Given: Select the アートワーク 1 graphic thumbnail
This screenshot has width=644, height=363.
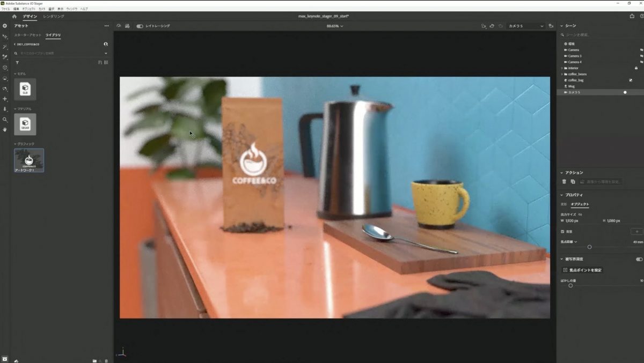Looking at the screenshot, I should [x=29, y=160].
